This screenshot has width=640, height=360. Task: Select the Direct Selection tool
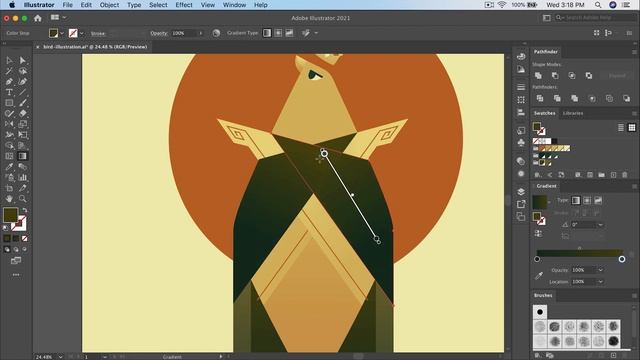(x=22, y=60)
